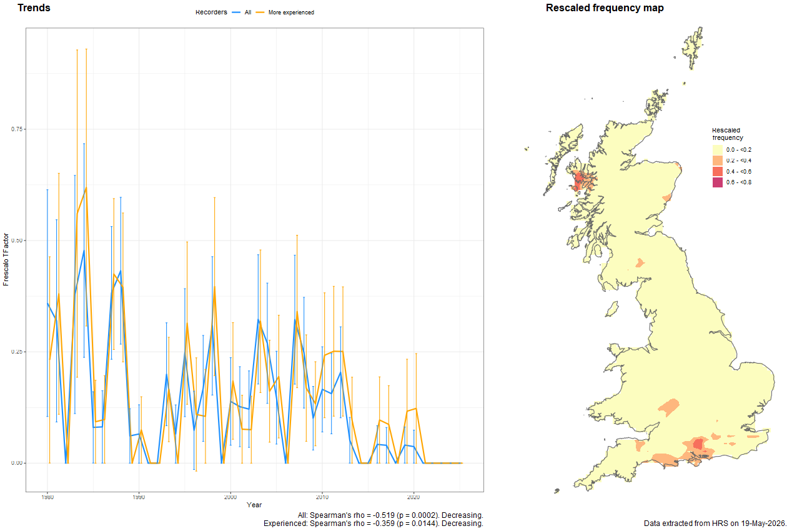Click the 'Experienced: Spearman's rho = -0.359' caption
Screen dimensions: 812x531
[374, 524]
